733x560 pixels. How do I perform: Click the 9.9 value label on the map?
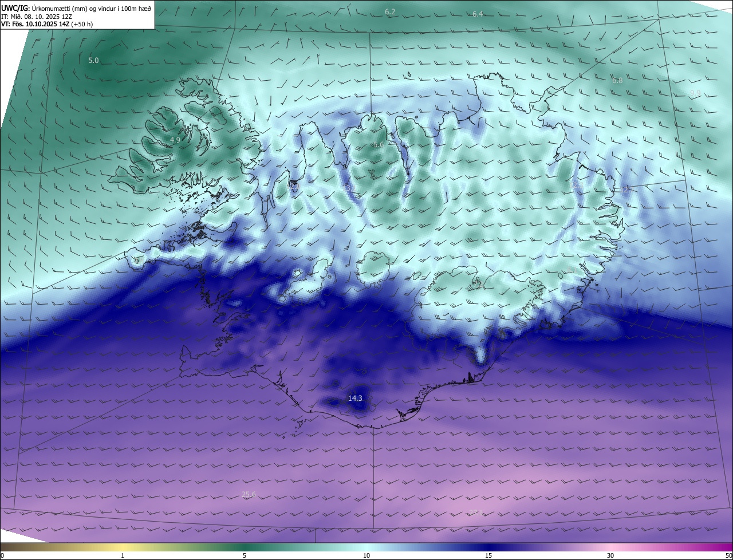(695, 93)
